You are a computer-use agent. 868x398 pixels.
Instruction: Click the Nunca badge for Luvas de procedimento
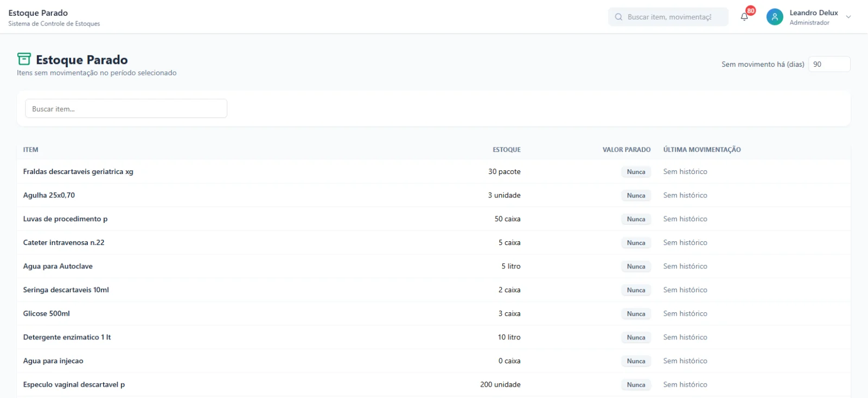click(636, 219)
